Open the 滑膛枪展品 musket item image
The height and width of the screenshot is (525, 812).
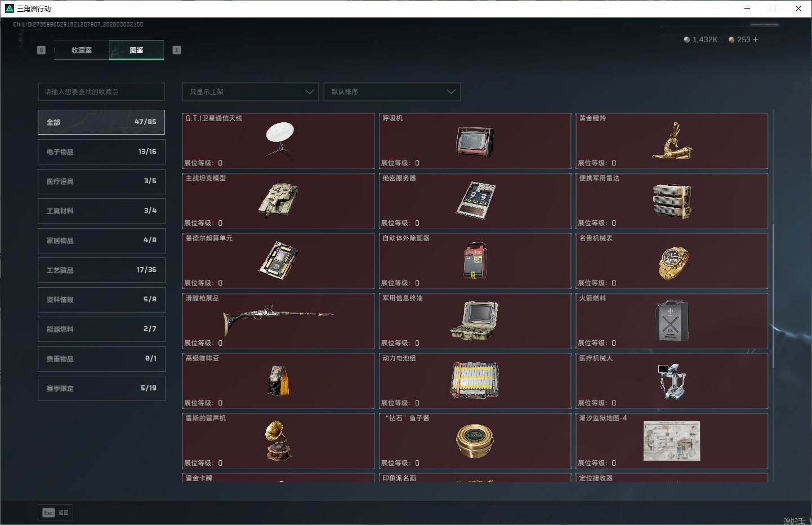pos(279,320)
